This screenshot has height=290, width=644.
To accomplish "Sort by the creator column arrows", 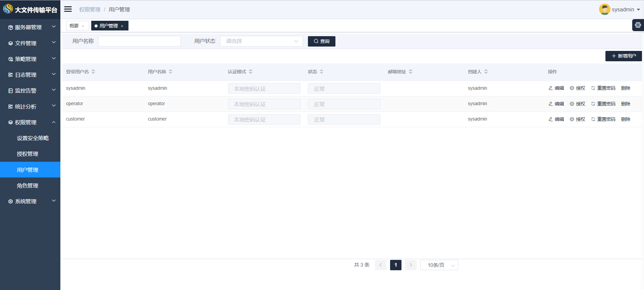I will coord(486,72).
